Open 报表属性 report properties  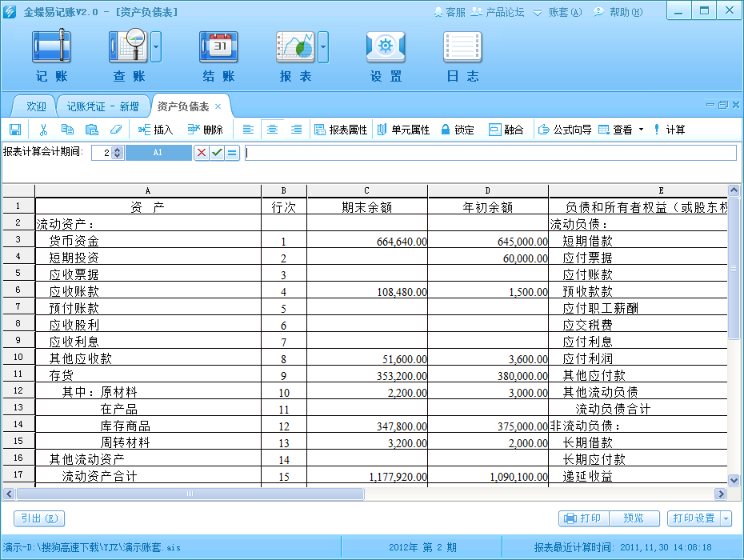(x=341, y=130)
